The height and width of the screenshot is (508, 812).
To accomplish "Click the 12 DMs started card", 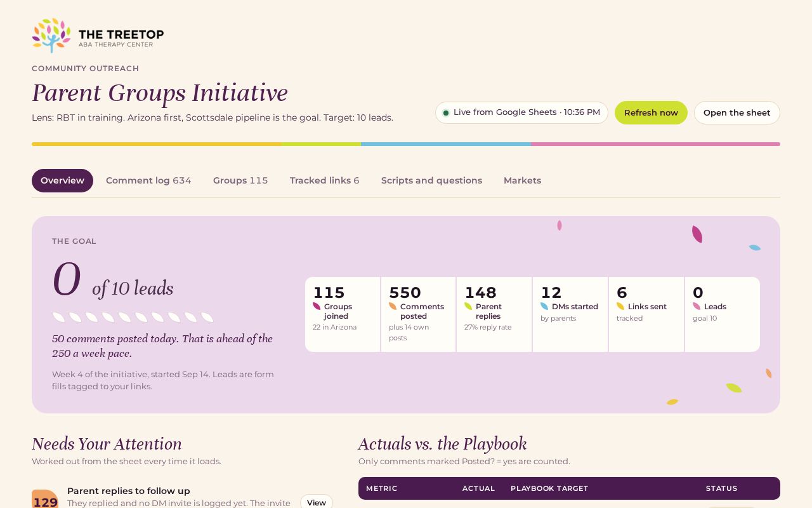I will [570, 314].
